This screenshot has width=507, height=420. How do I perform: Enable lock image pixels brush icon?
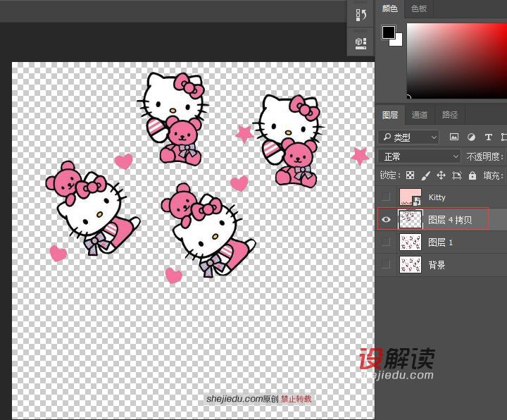tap(425, 175)
